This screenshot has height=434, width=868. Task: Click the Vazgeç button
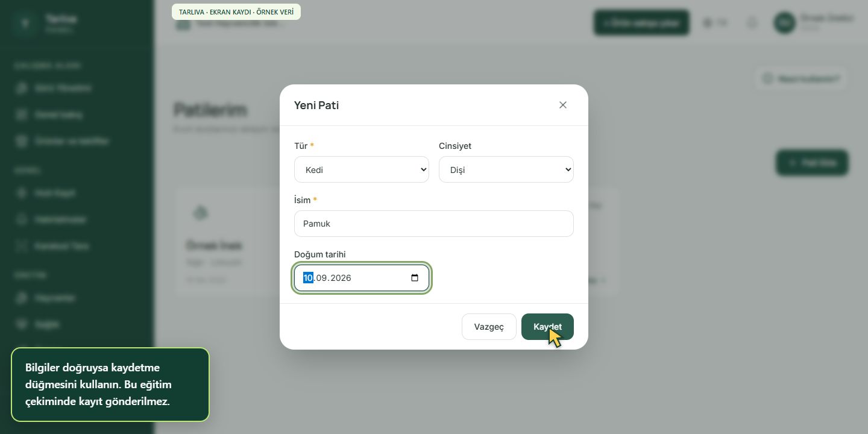(x=489, y=327)
